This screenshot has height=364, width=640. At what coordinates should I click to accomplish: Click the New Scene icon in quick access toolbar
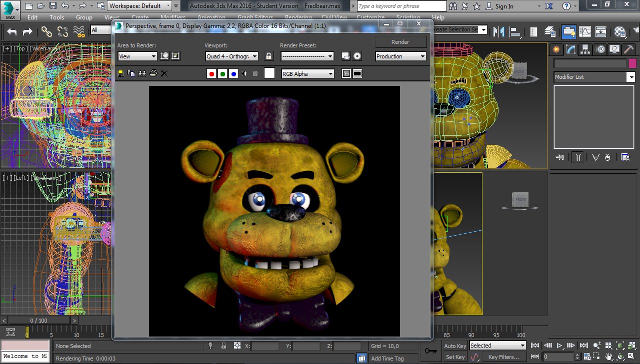tap(29, 6)
